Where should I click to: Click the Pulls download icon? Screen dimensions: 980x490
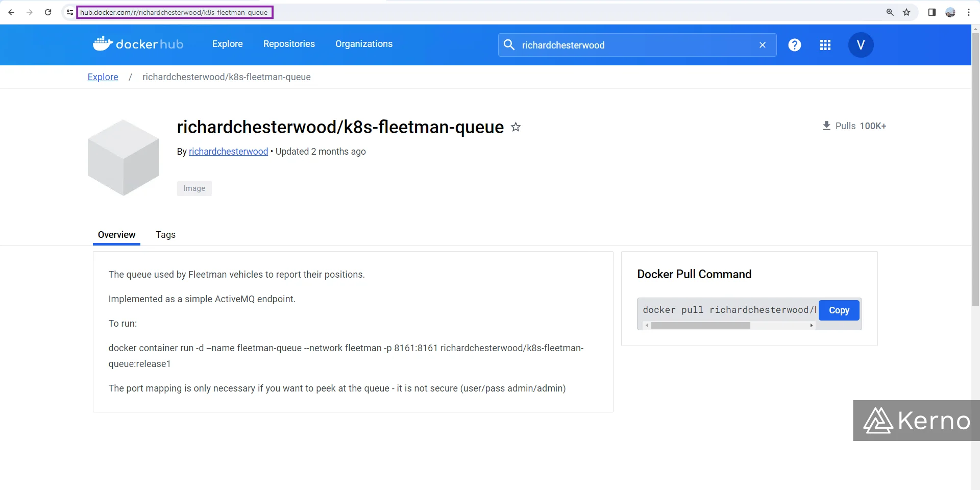(x=826, y=126)
